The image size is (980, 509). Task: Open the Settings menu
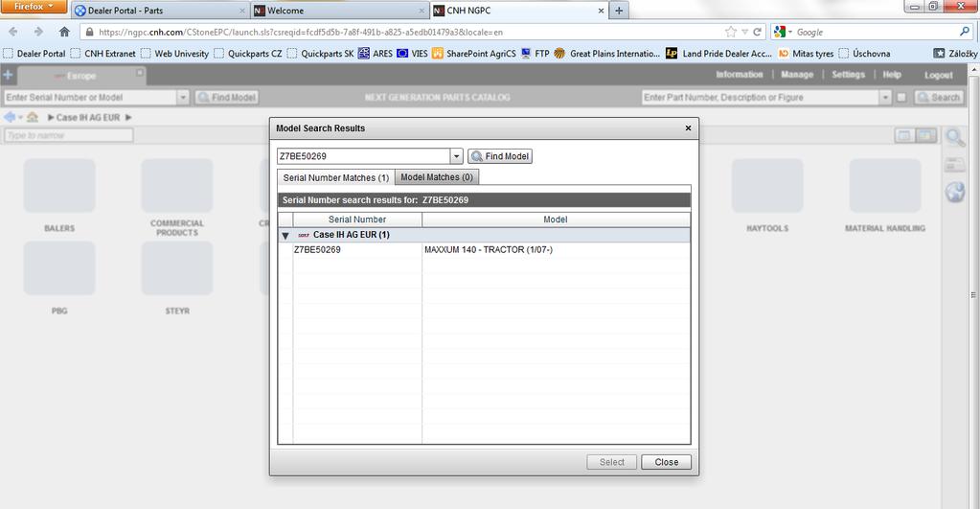pos(848,75)
